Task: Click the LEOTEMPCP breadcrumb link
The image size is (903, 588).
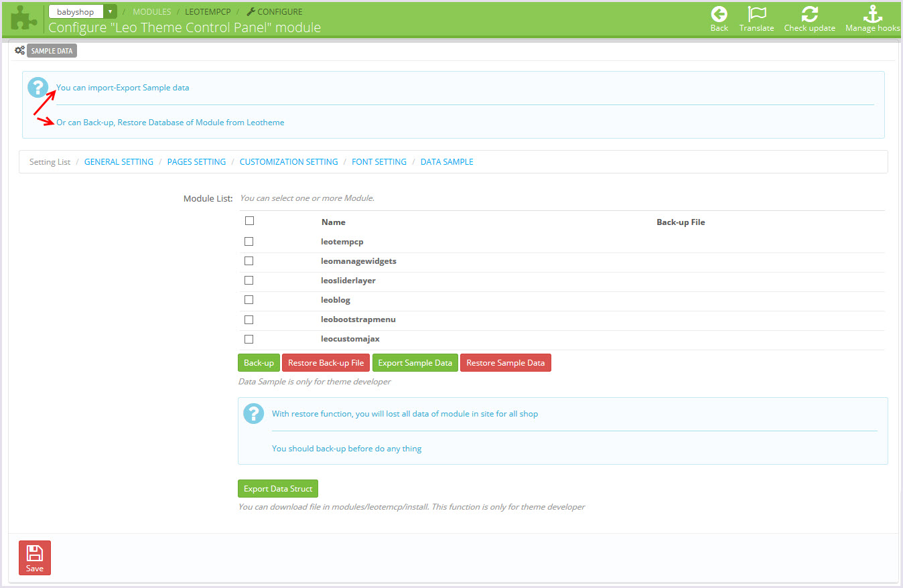Action: tap(208, 11)
